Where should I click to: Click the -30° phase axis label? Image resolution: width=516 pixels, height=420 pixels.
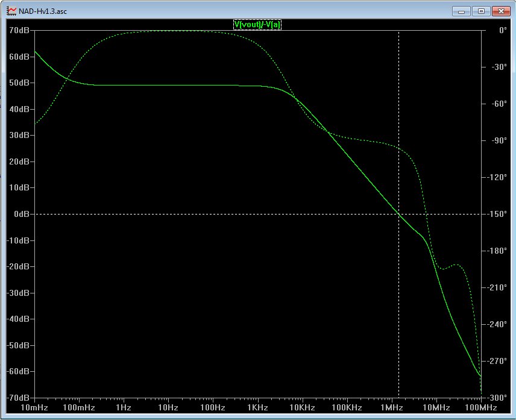coord(499,67)
